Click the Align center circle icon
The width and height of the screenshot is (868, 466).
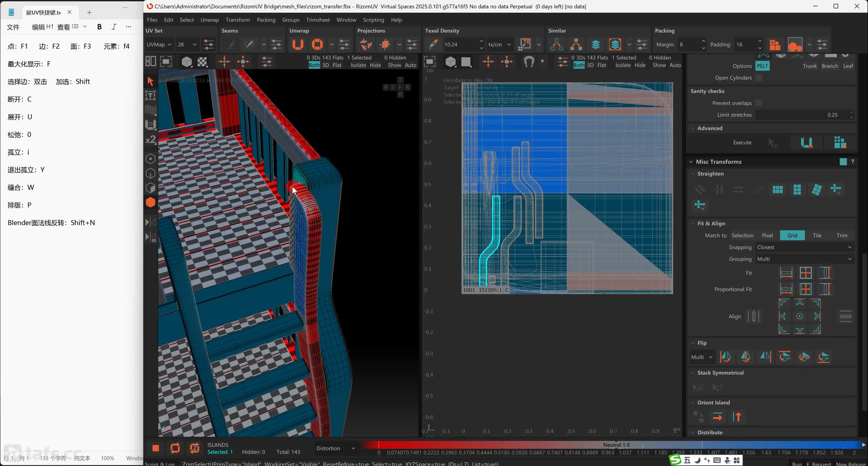(x=800, y=316)
